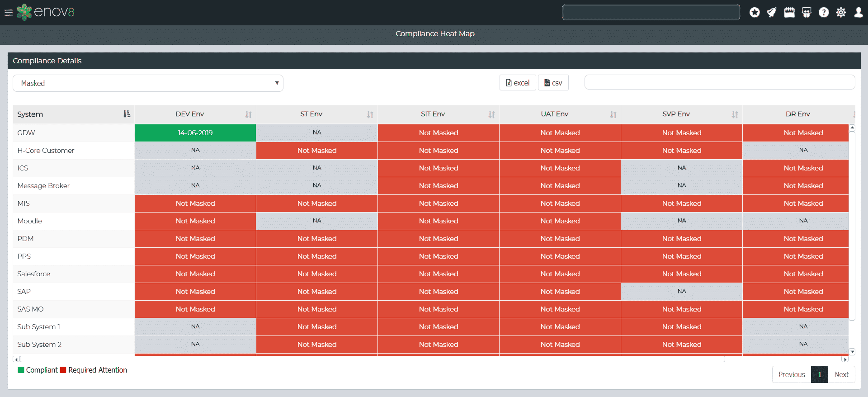Expand the Masked compliance dropdown

click(148, 83)
